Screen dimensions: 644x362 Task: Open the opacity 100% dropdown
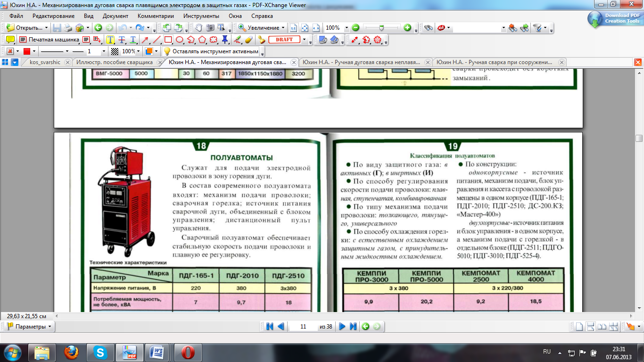139,51
